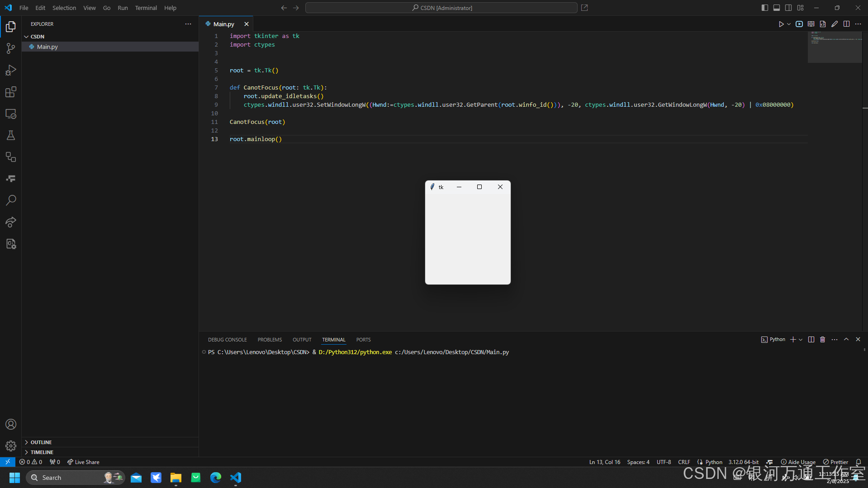Kill terminal with trash icon
Viewport: 868px width, 488px height.
click(x=823, y=340)
